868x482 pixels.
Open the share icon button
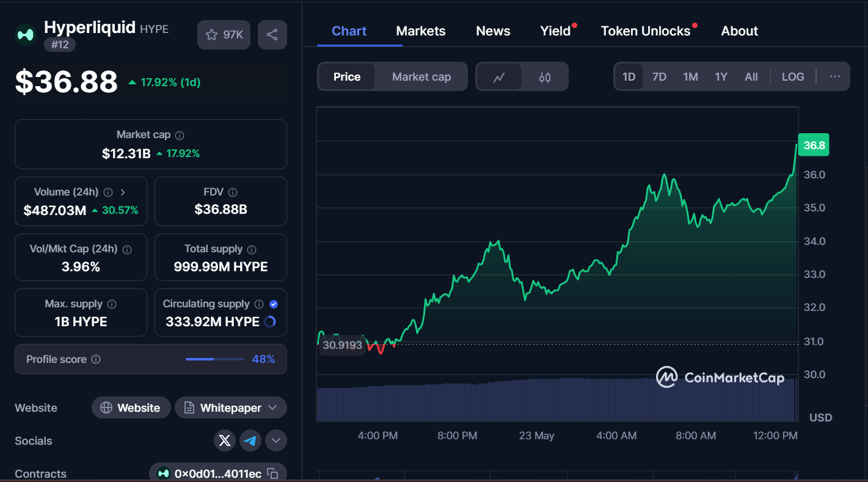pos(272,35)
